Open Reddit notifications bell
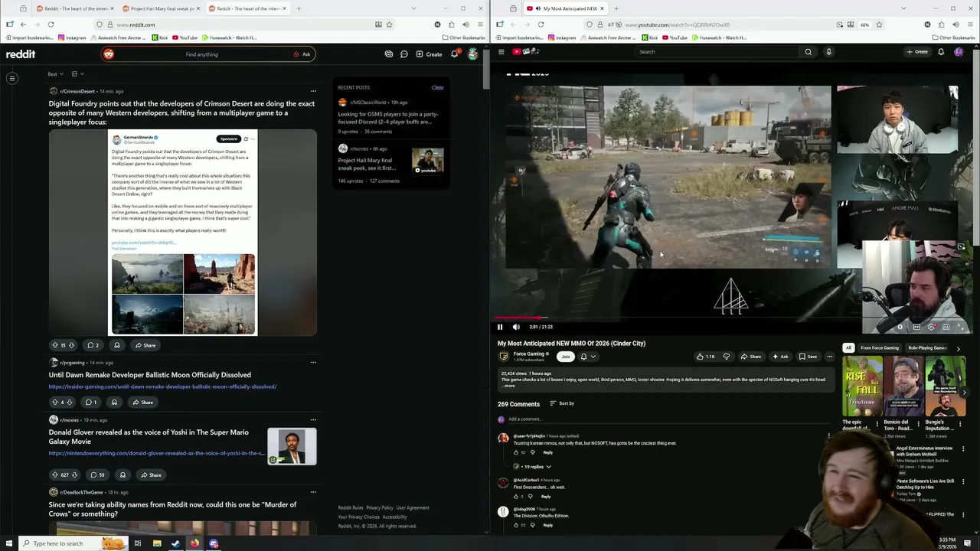The height and width of the screenshot is (551, 980). click(455, 54)
